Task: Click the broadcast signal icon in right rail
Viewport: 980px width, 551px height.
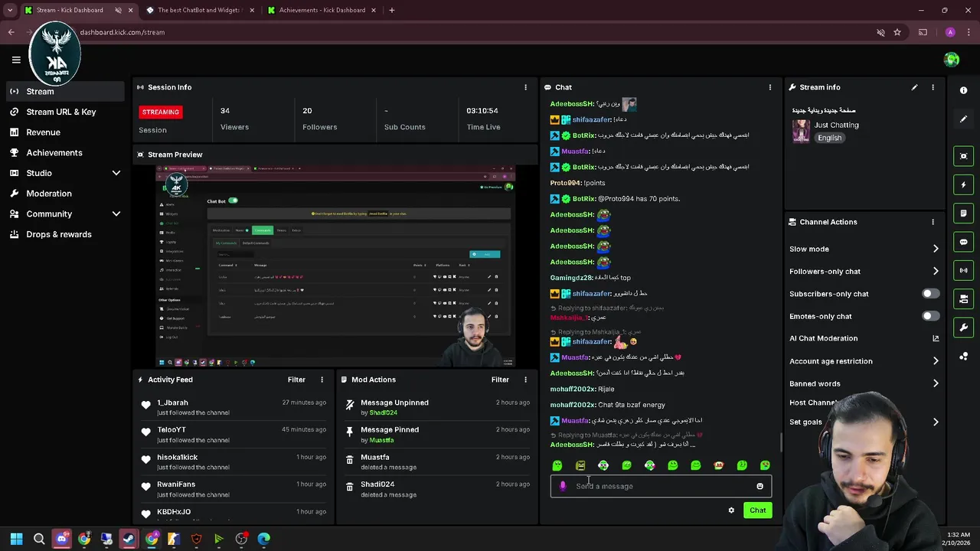Action: click(x=963, y=270)
